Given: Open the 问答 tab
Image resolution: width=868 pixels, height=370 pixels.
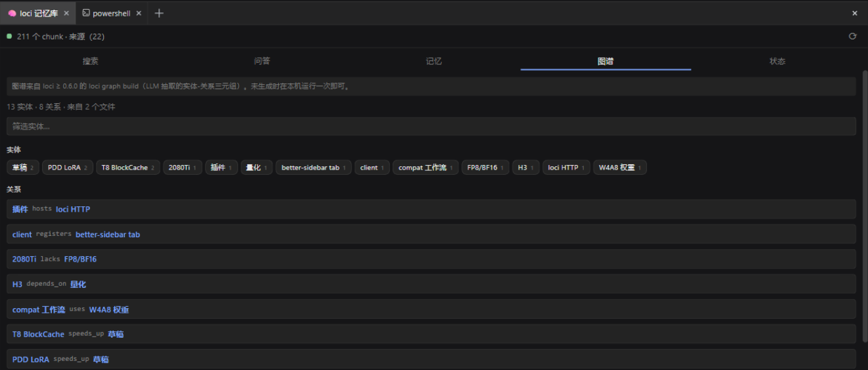Looking at the screenshot, I should pos(262,61).
